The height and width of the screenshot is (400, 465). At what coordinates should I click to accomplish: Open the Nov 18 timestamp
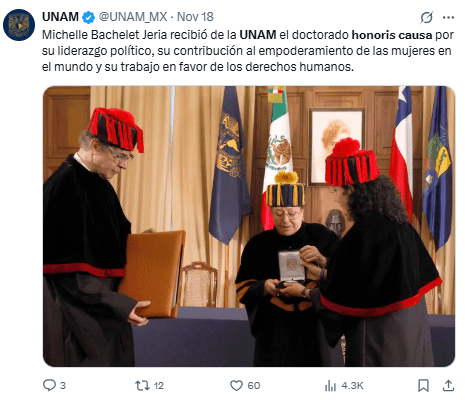click(195, 17)
